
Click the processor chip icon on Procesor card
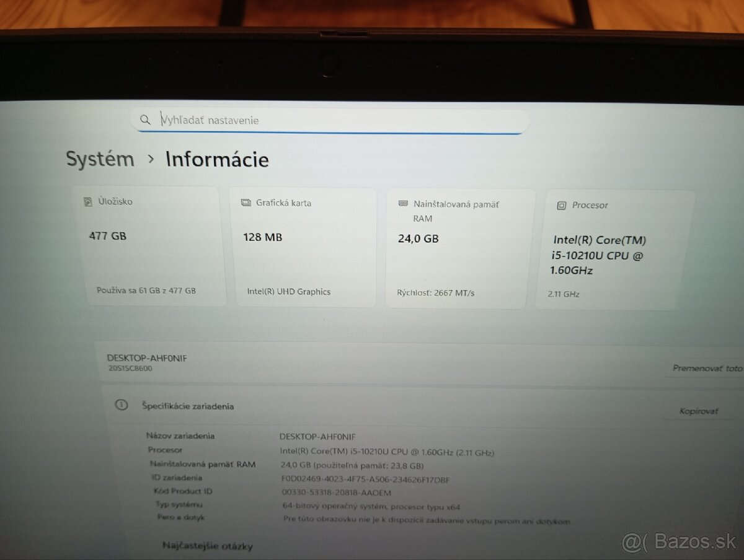coord(562,204)
